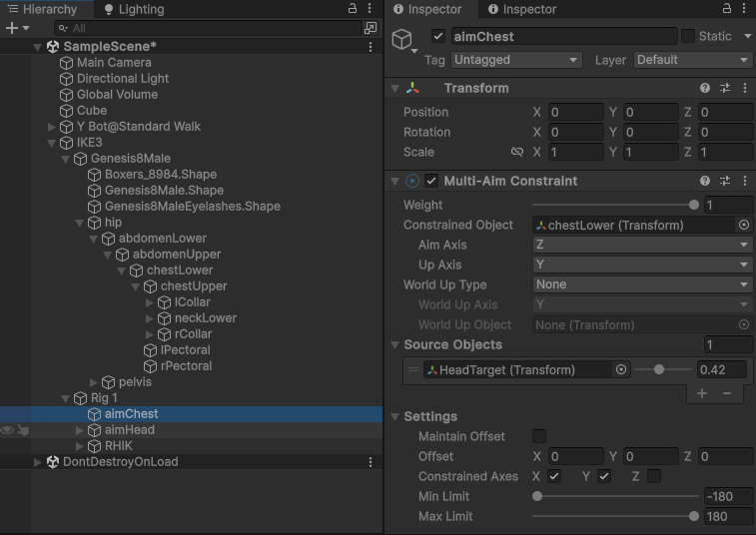Remove source object with minus button

726,393
